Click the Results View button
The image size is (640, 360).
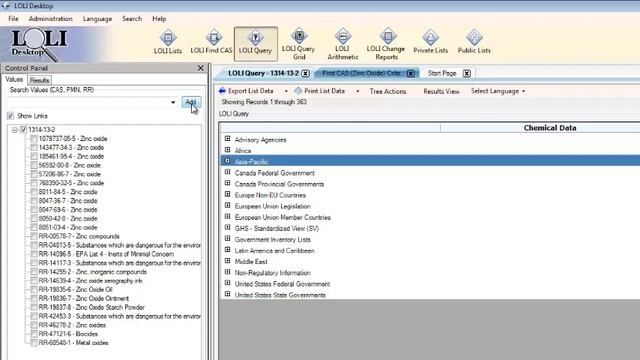point(441,91)
